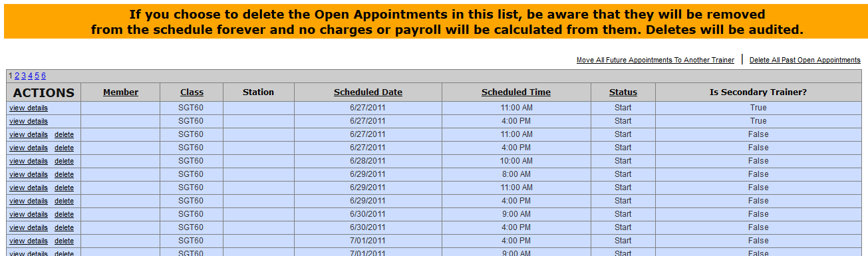Jump to page 6 of the list
Viewport: 868px width, 256px height.
pos(43,76)
